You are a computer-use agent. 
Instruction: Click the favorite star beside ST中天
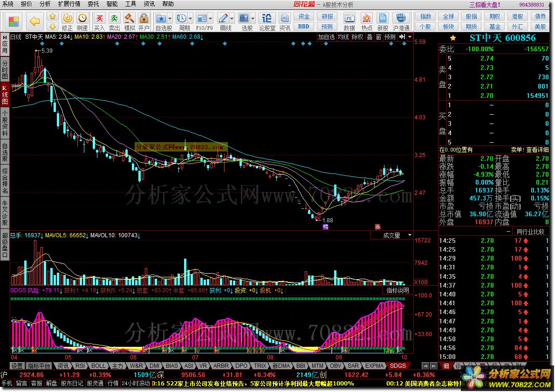pos(453,38)
